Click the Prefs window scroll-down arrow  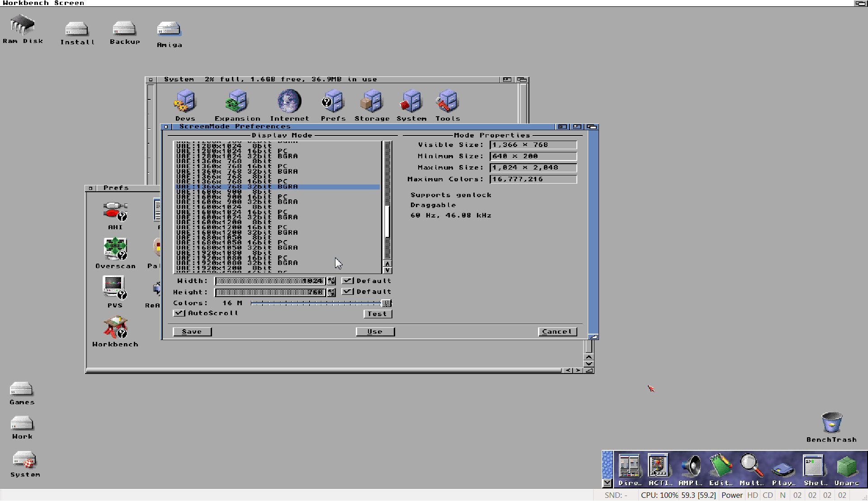pos(589,364)
